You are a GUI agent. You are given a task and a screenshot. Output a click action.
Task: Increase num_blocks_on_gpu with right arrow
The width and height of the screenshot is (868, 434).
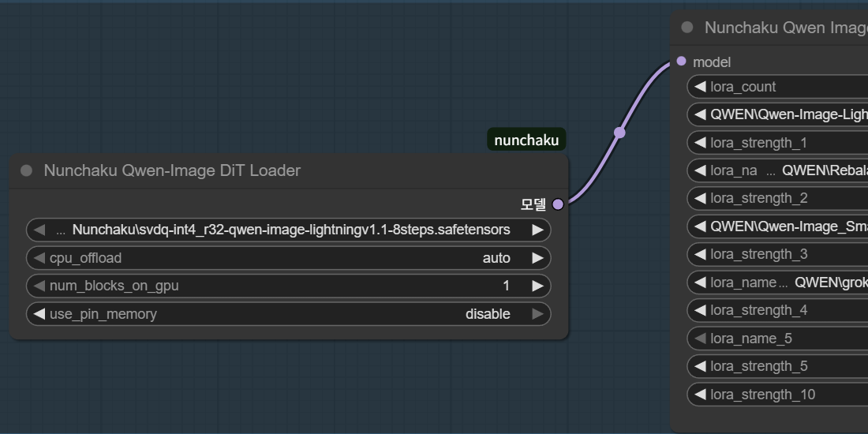537,286
